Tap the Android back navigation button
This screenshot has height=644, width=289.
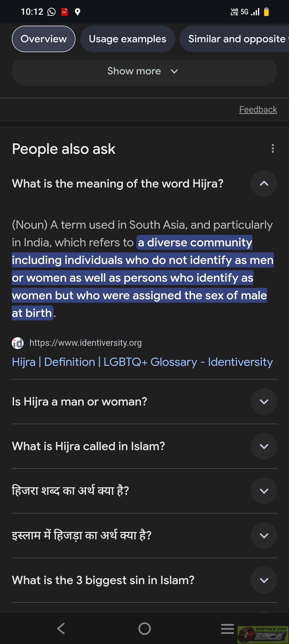click(x=61, y=628)
